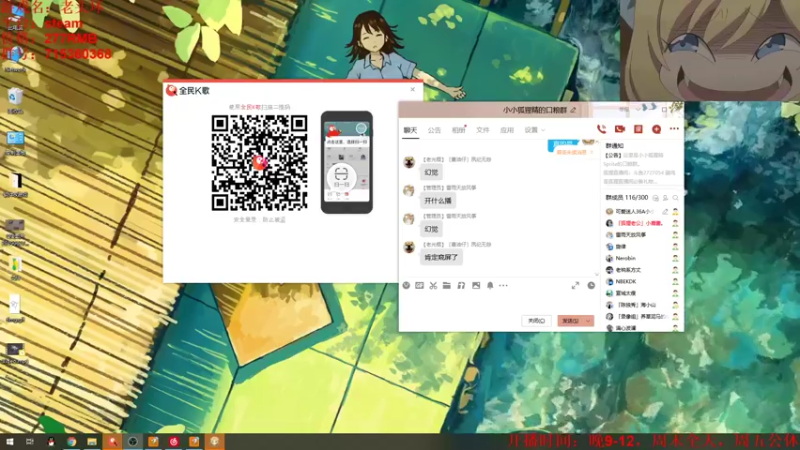Image resolution: width=800 pixels, height=450 pixels.
Task: Click the orange unread messages link
Action: 571,153
